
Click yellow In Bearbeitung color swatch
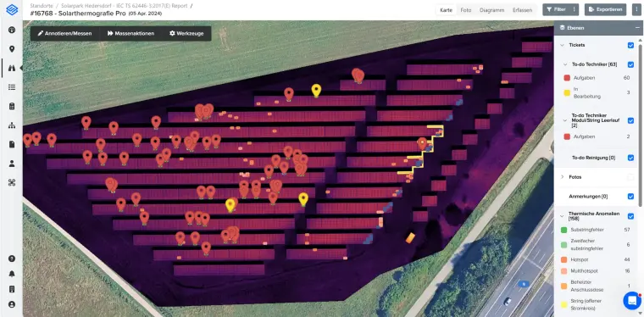pyautogui.click(x=567, y=92)
